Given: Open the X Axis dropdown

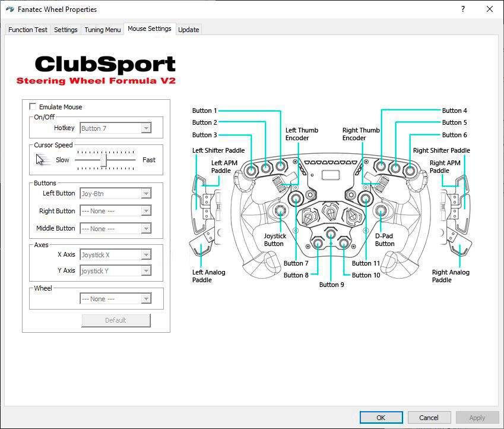Looking at the screenshot, I should tap(115, 254).
